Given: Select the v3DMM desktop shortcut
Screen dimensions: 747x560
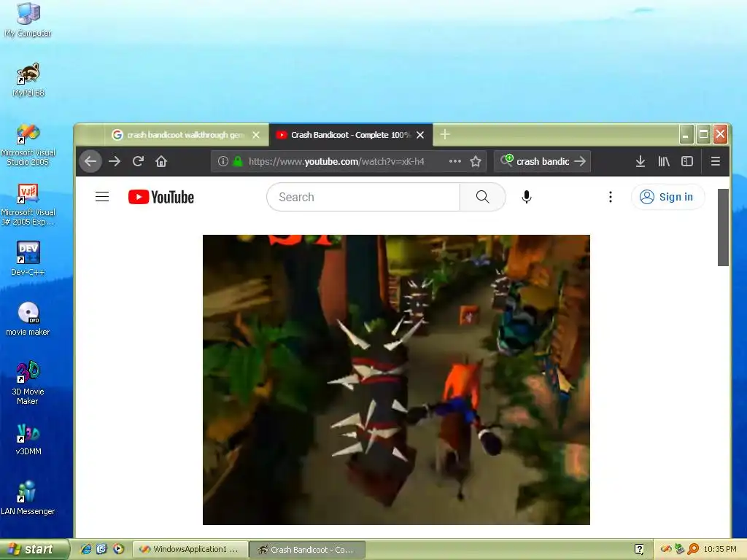Looking at the screenshot, I should (28, 440).
